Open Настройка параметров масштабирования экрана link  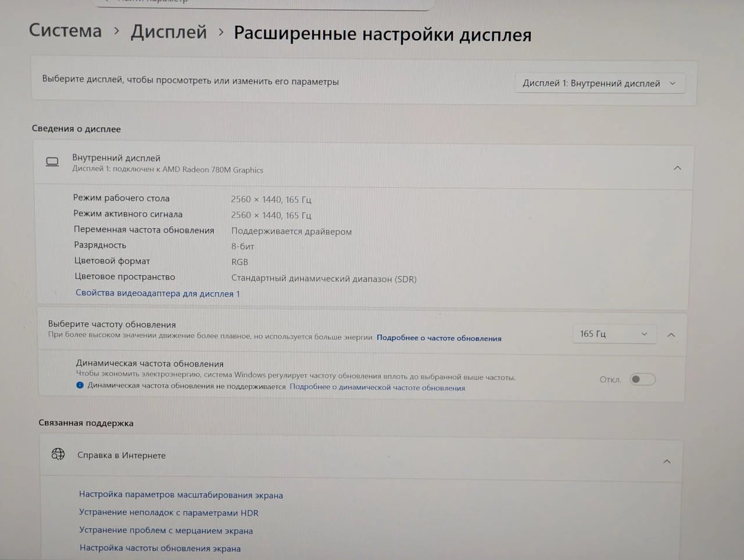click(x=181, y=494)
